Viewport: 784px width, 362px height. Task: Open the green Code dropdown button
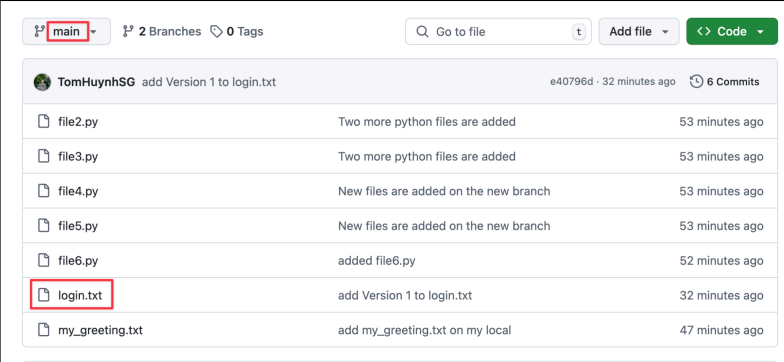(x=732, y=32)
